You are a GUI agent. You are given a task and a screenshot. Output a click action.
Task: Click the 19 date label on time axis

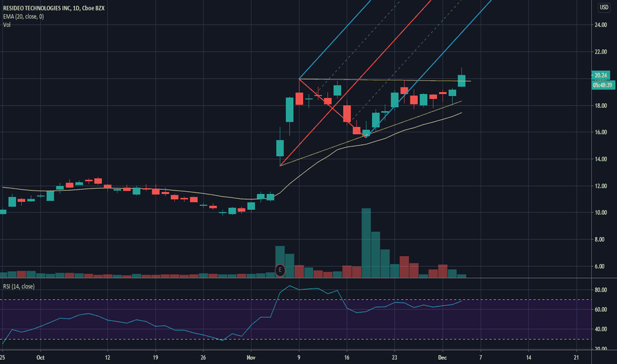[x=156, y=357]
